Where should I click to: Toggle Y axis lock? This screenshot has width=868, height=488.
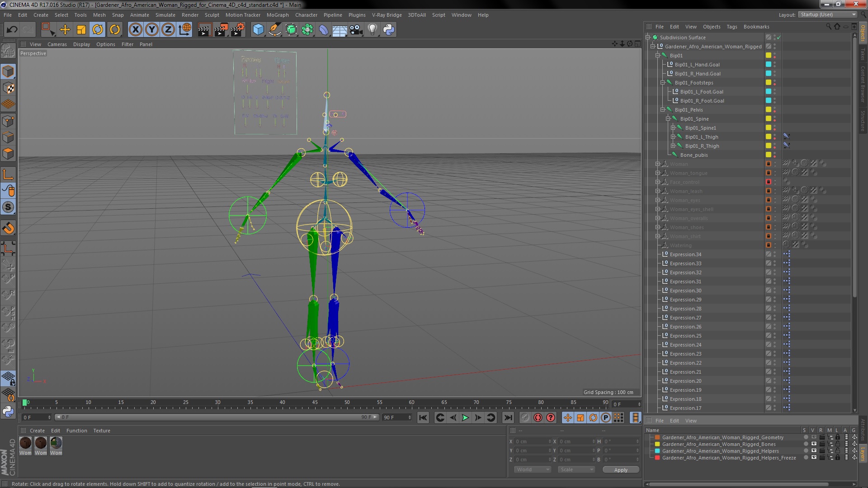152,30
